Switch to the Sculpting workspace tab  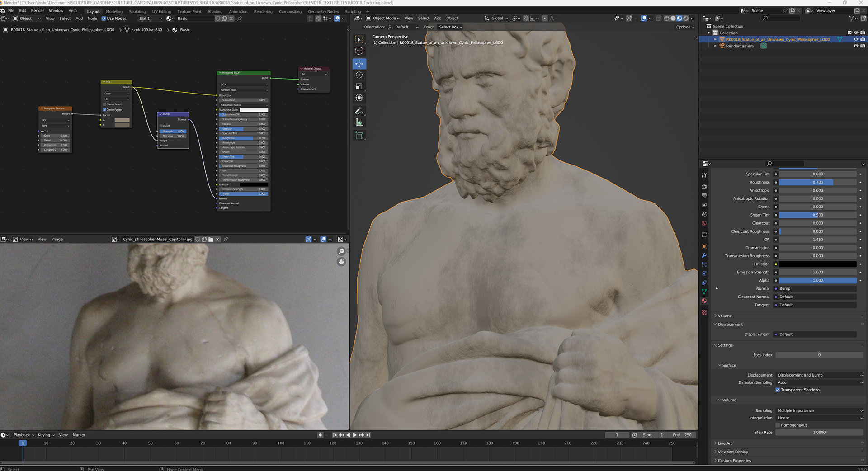click(x=137, y=12)
